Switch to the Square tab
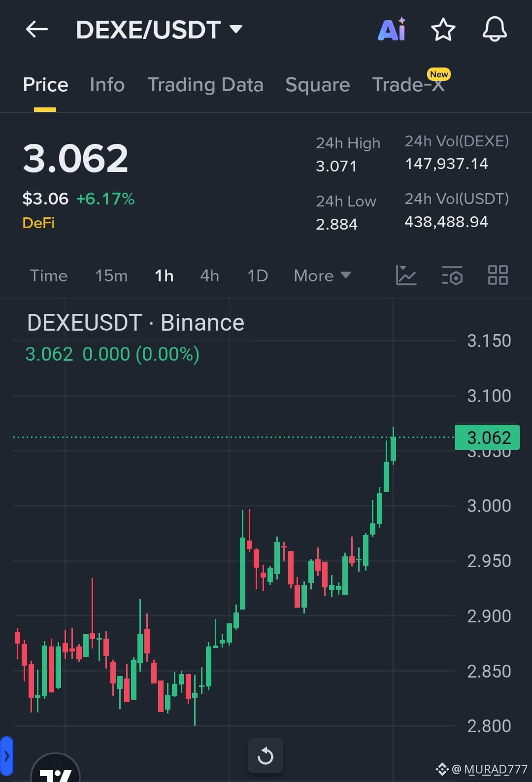This screenshot has height=782, width=532. pos(318,85)
